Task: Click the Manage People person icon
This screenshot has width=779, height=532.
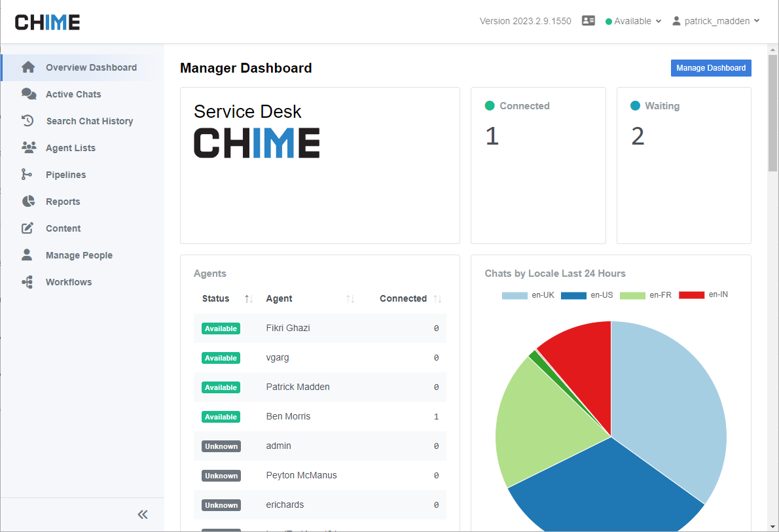Action: pyautogui.click(x=27, y=255)
